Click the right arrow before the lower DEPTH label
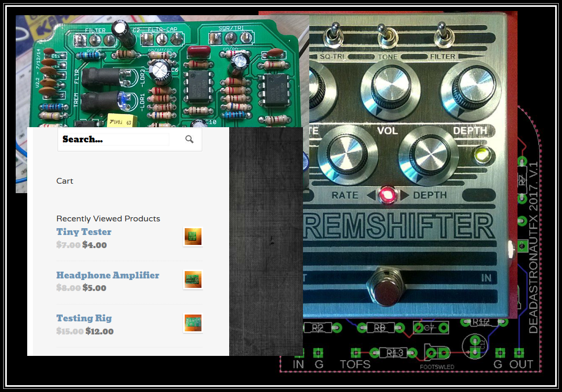562x392 pixels. pyautogui.click(x=404, y=195)
